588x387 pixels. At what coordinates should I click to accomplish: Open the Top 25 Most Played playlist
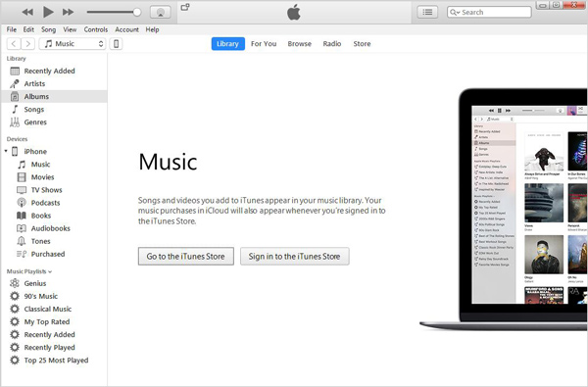coord(54,361)
